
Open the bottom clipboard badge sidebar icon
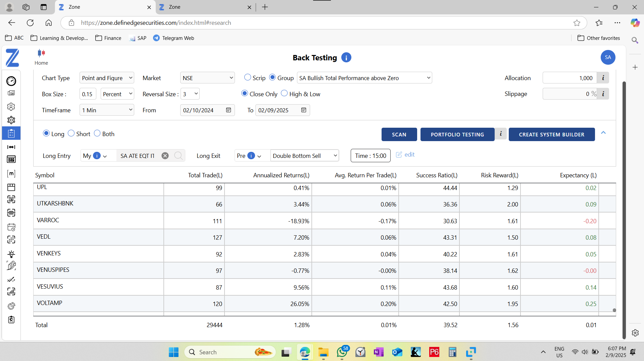[11, 319]
